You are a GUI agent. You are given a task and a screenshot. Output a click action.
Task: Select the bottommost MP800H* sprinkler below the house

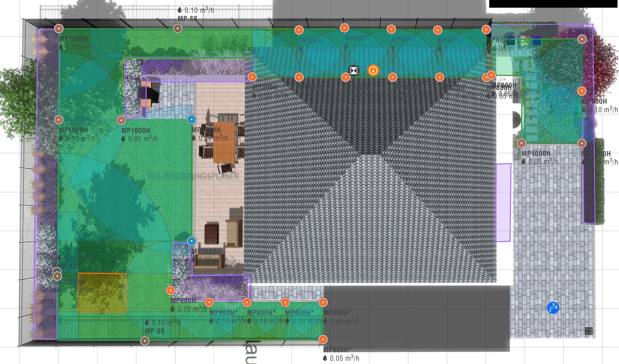323,340
